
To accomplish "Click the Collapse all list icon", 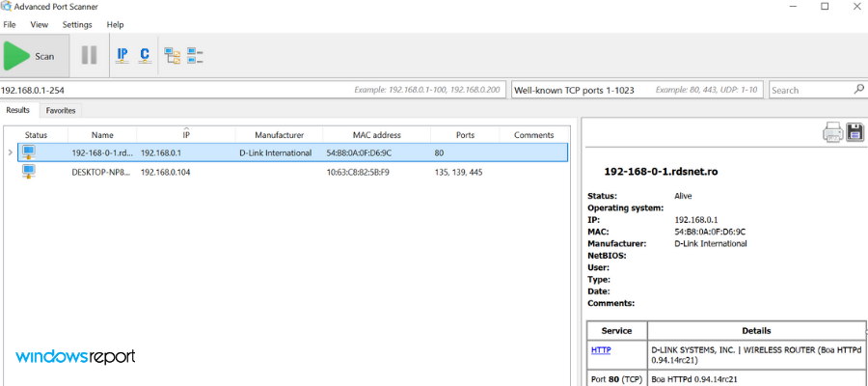I will pos(195,55).
